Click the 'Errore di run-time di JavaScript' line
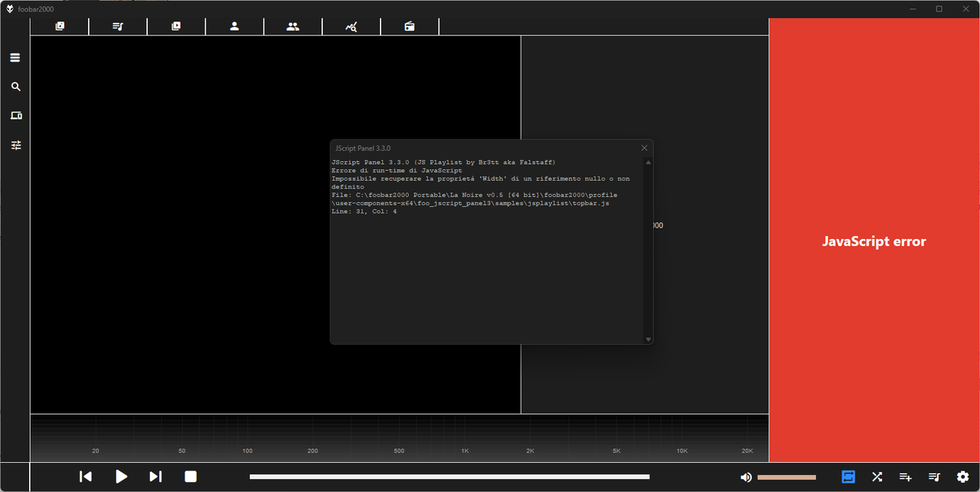The image size is (980, 492). click(397, 170)
